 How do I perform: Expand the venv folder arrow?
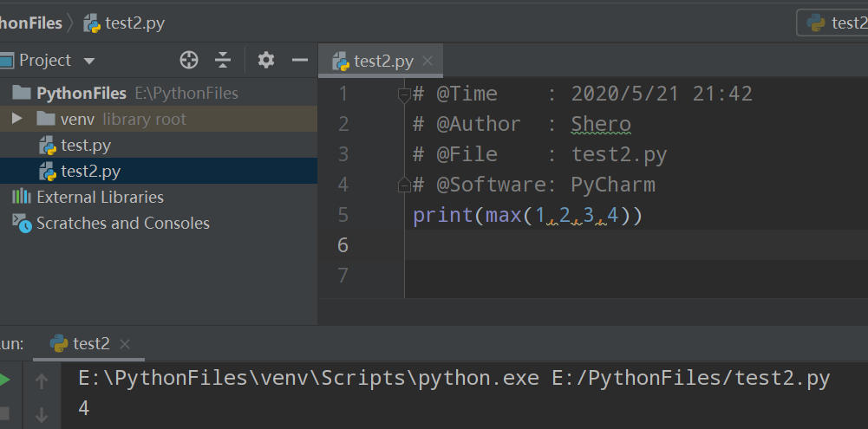pos(17,119)
